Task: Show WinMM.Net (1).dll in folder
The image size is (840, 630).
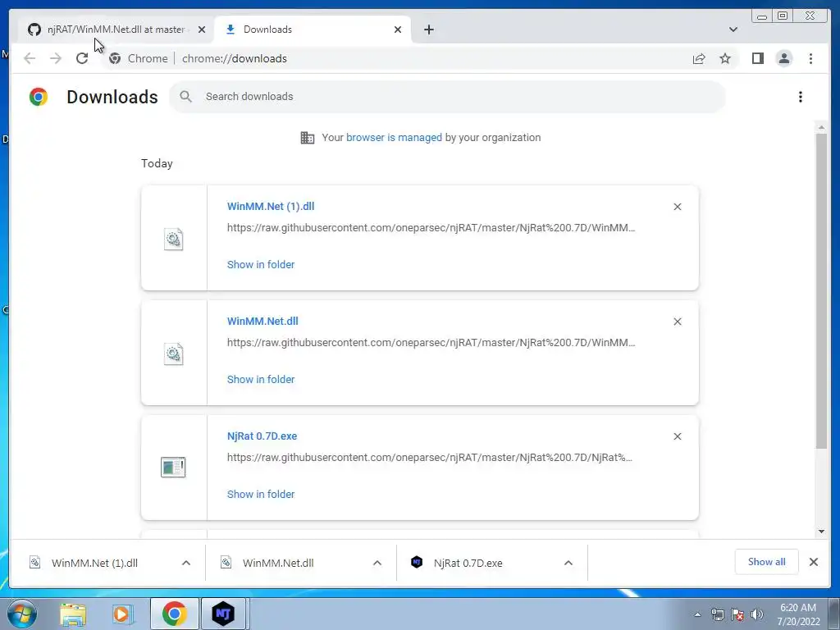Action: coord(261,265)
